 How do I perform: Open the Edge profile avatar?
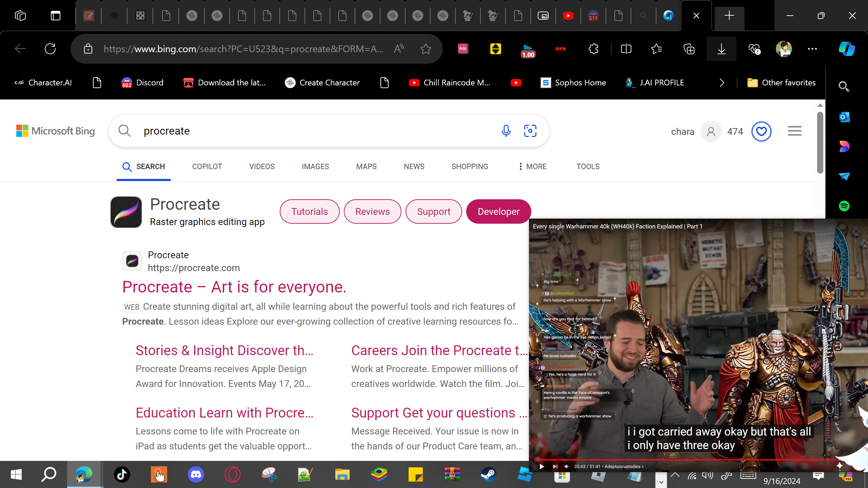tap(784, 49)
